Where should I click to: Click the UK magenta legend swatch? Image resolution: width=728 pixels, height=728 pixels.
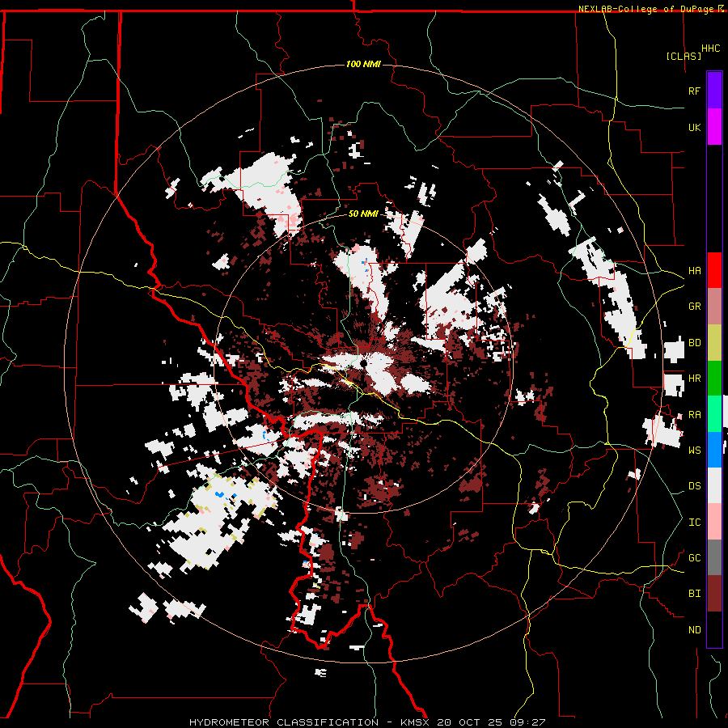[714, 126]
